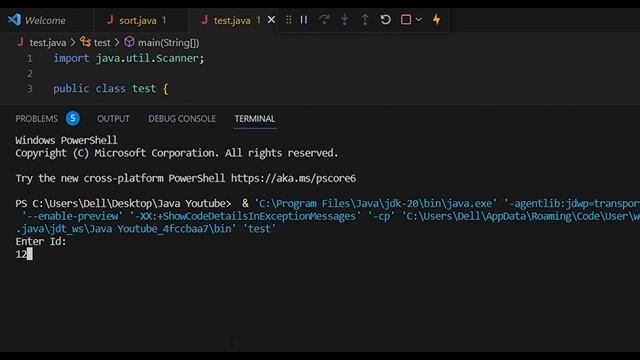The width and height of the screenshot is (640, 360).
Task: Pause the debugging session
Action: (x=304, y=20)
